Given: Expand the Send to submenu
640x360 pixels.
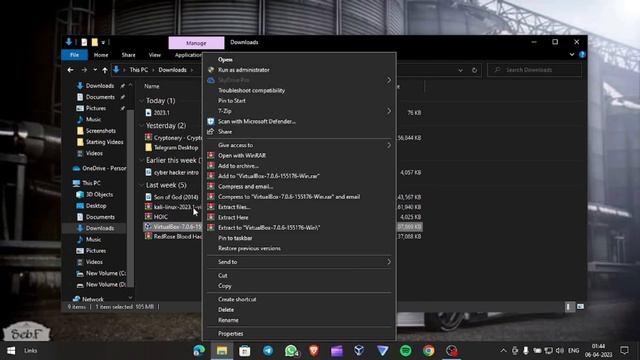Looking at the screenshot, I should click(299, 262).
